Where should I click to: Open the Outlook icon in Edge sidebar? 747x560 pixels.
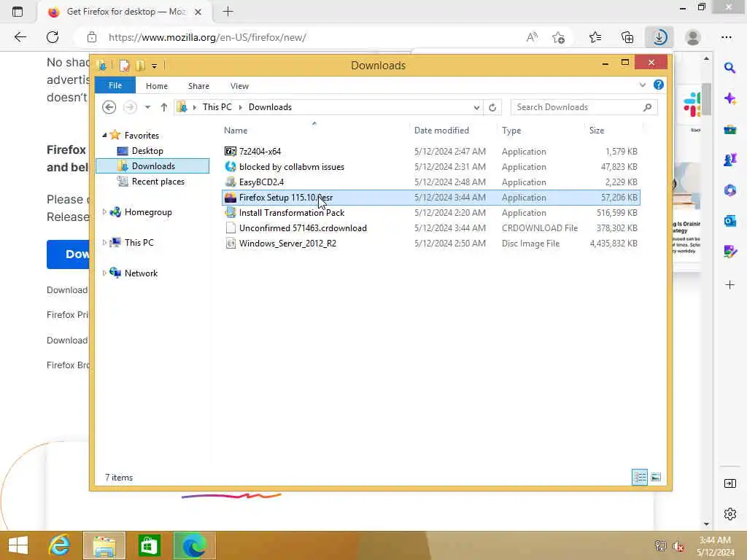coord(729,221)
